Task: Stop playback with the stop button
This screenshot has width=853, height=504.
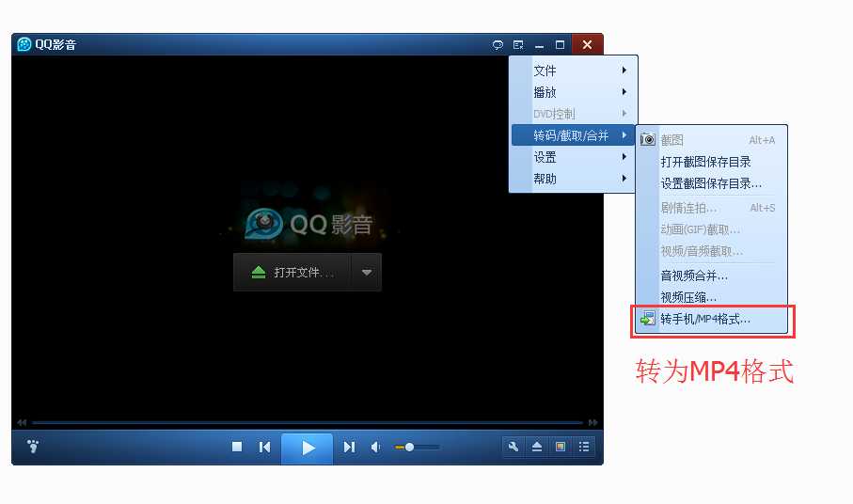Action: tap(237, 447)
